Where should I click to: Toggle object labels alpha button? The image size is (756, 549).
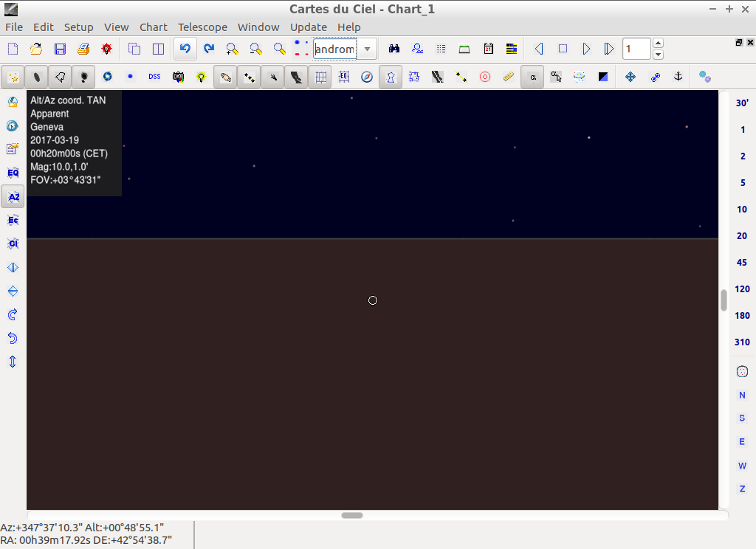point(532,77)
